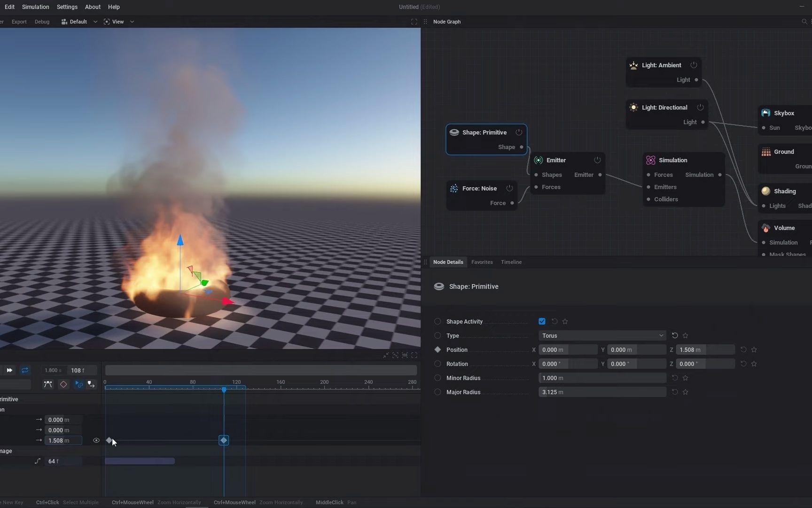The image size is (812, 508).
Task: Expand the Default layout dropdown
Action: pos(79,22)
